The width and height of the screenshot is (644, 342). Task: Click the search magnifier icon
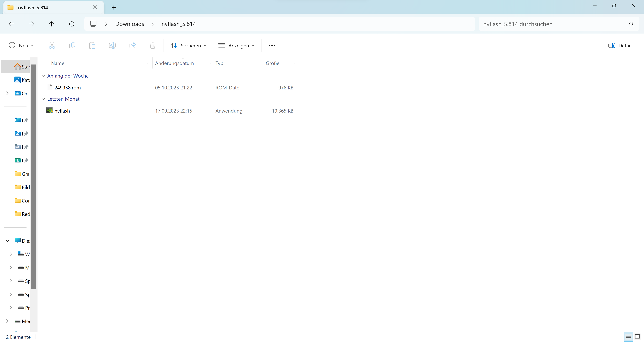[631, 24]
